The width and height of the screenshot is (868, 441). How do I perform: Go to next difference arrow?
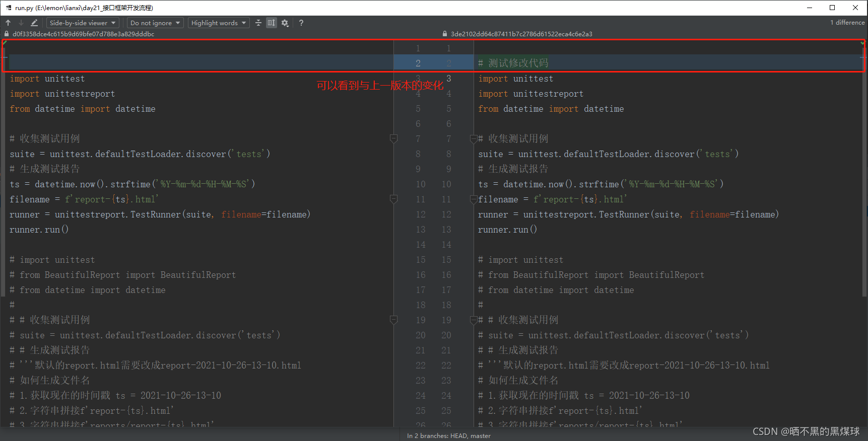[x=21, y=23]
